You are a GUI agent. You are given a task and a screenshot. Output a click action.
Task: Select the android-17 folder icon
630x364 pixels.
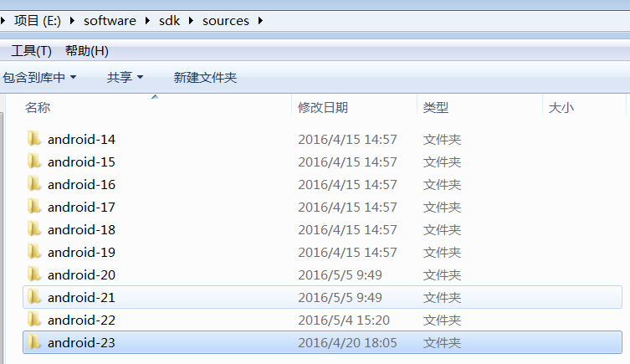[x=34, y=206]
